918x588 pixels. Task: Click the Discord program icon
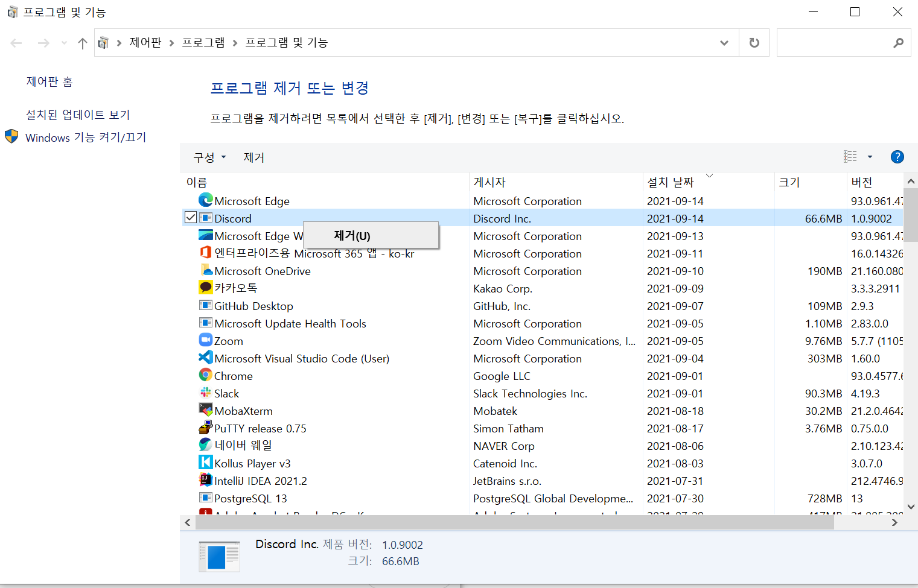(x=206, y=218)
